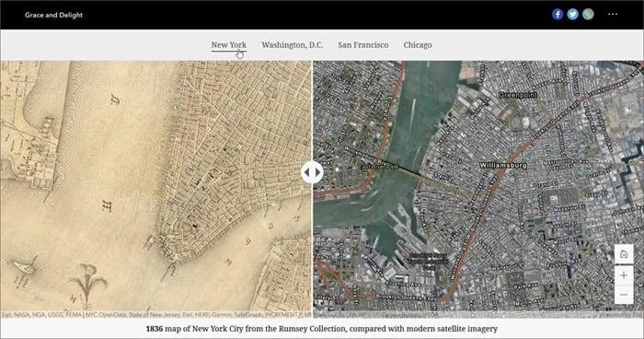Screen dimensions: 644x339
Task: Click the Greenpoint label on satellite imagery
Action: point(517,95)
